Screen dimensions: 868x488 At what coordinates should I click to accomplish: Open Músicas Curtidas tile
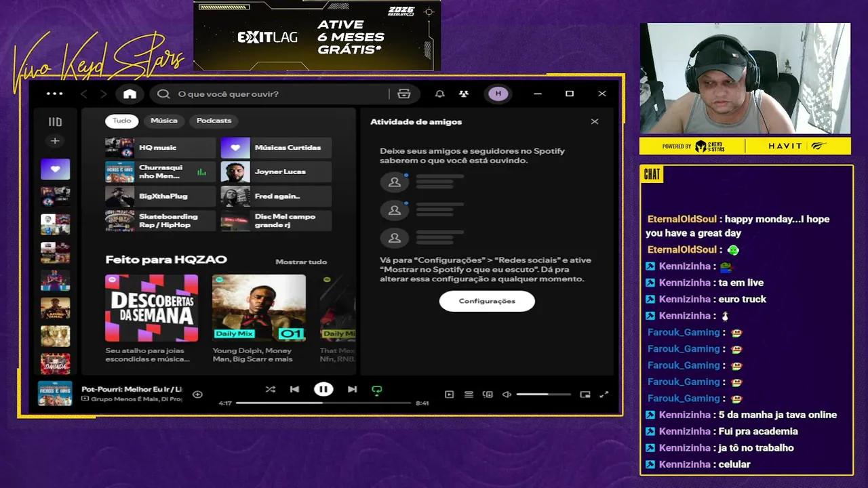tap(276, 148)
